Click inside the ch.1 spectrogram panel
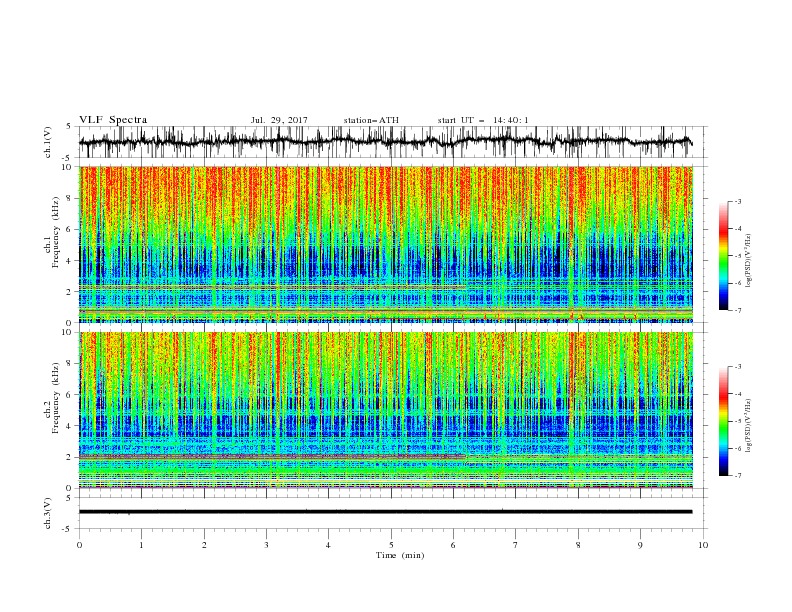The height and width of the screenshot is (612, 792). click(x=386, y=244)
